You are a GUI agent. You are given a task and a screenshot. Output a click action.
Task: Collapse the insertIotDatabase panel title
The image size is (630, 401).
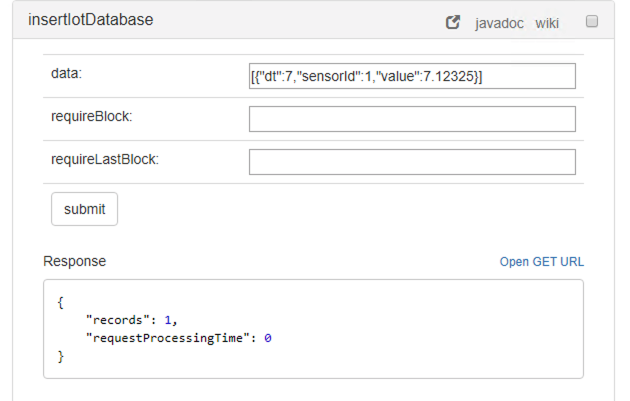click(x=91, y=20)
